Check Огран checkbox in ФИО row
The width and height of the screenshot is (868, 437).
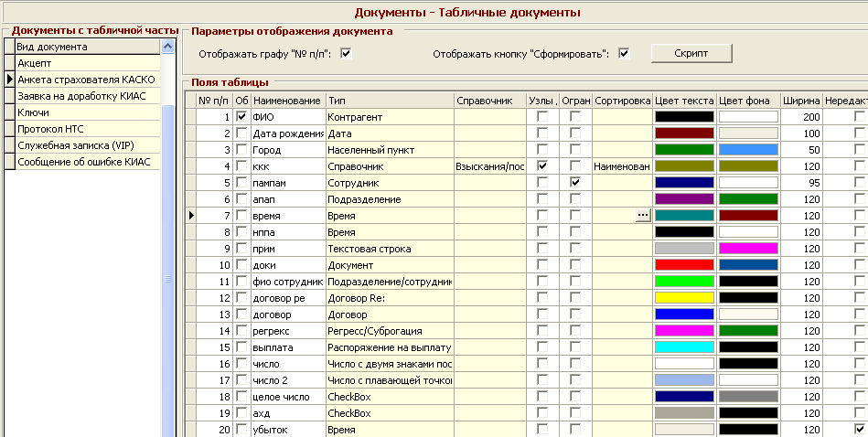coord(575,117)
